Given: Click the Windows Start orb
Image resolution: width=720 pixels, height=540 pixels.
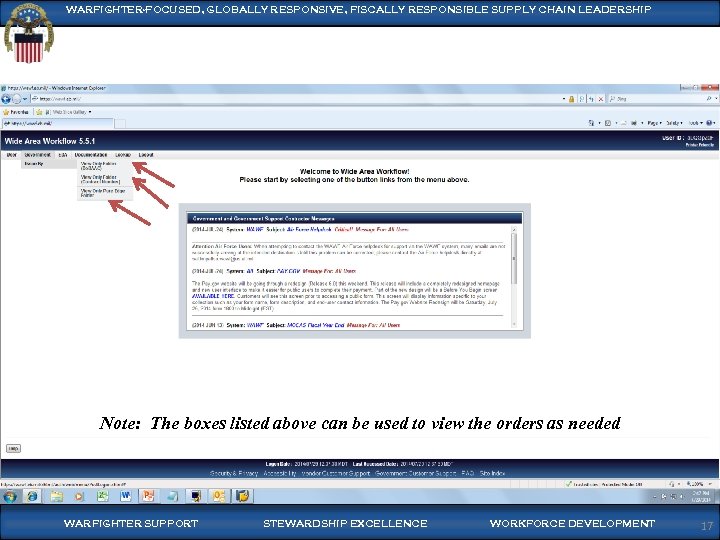Looking at the screenshot, I should 10,496.
